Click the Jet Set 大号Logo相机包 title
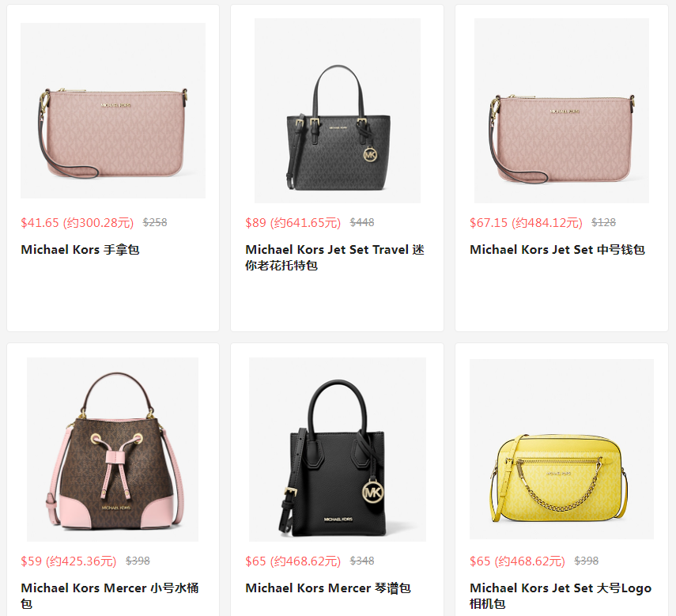Viewport: 676px width, 616px height. tap(561, 595)
